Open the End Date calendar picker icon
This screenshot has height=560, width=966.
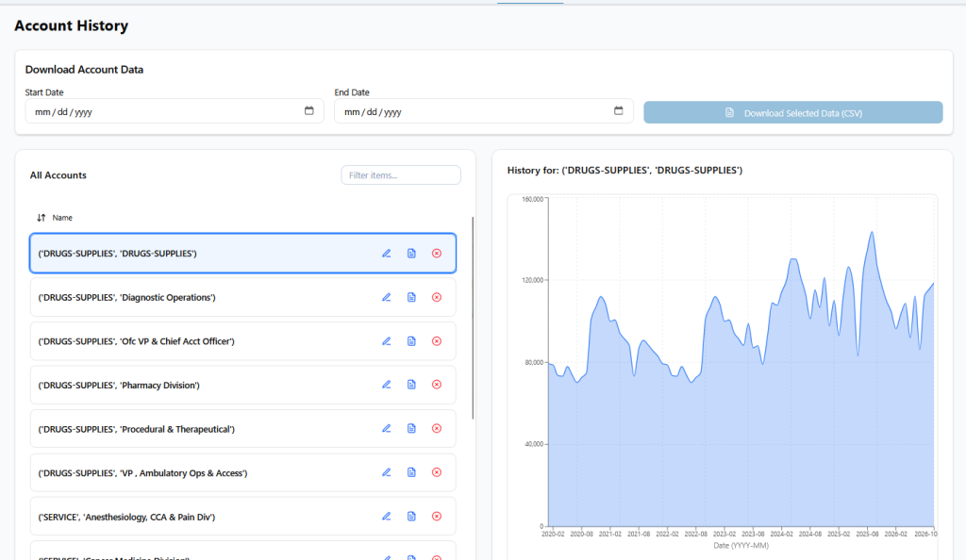(619, 110)
